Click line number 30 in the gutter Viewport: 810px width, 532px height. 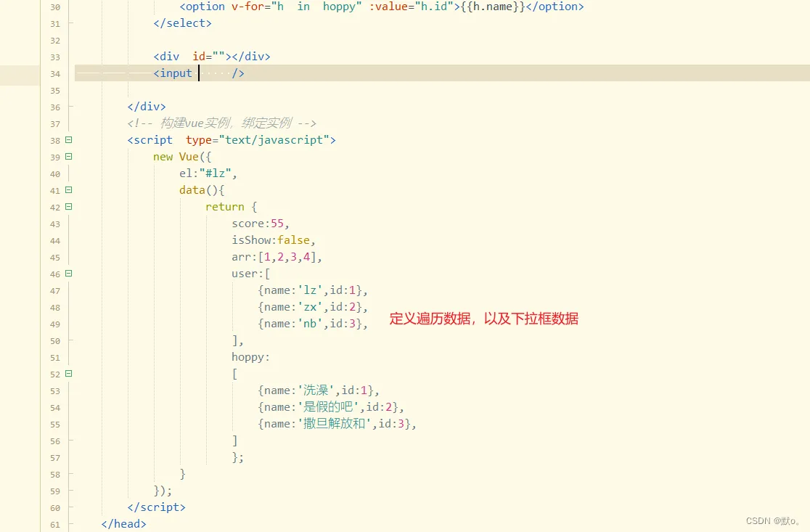tap(55, 7)
